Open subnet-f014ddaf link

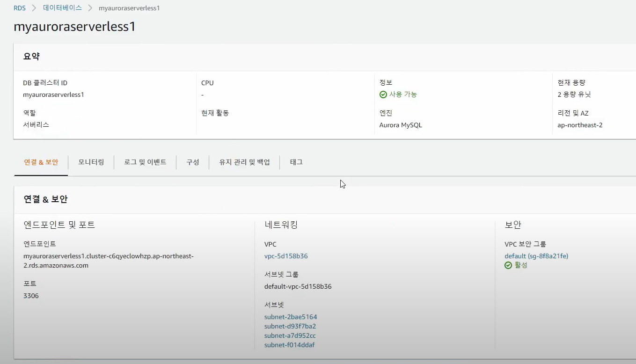[289, 345]
